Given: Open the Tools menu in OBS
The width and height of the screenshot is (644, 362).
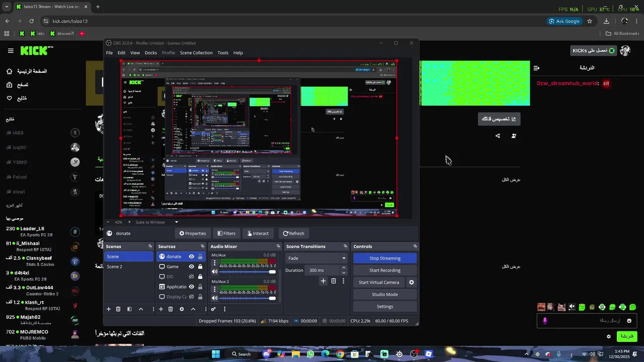Looking at the screenshot, I should click(x=223, y=53).
